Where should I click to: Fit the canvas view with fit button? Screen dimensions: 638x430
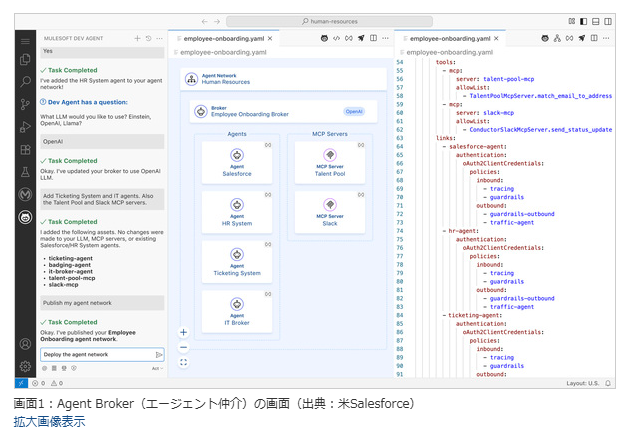pyautogui.click(x=184, y=362)
